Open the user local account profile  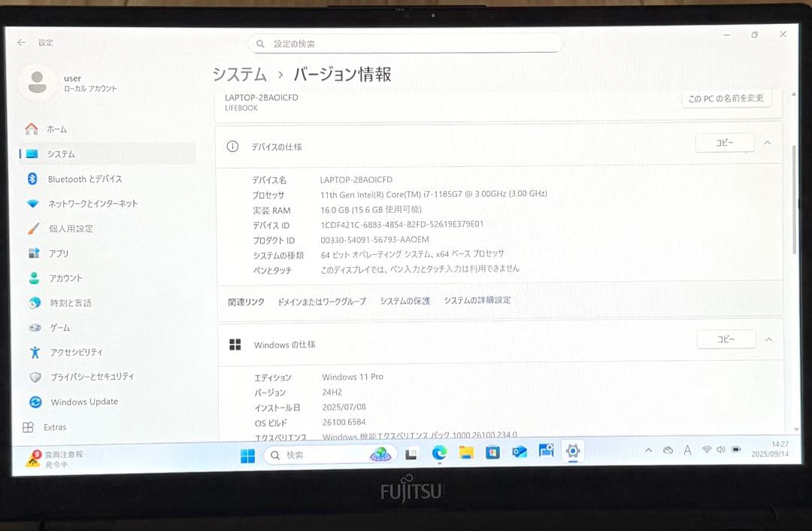point(68,83)
